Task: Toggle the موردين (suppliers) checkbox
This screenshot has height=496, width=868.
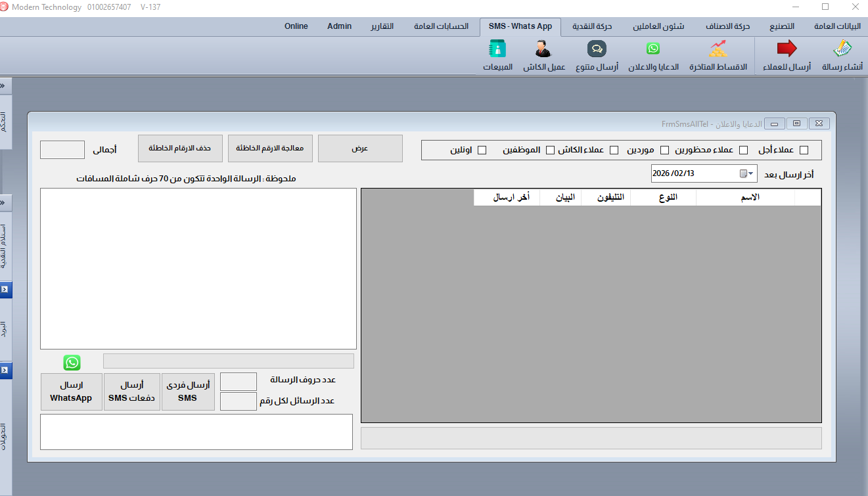Action: coord(664,150)
